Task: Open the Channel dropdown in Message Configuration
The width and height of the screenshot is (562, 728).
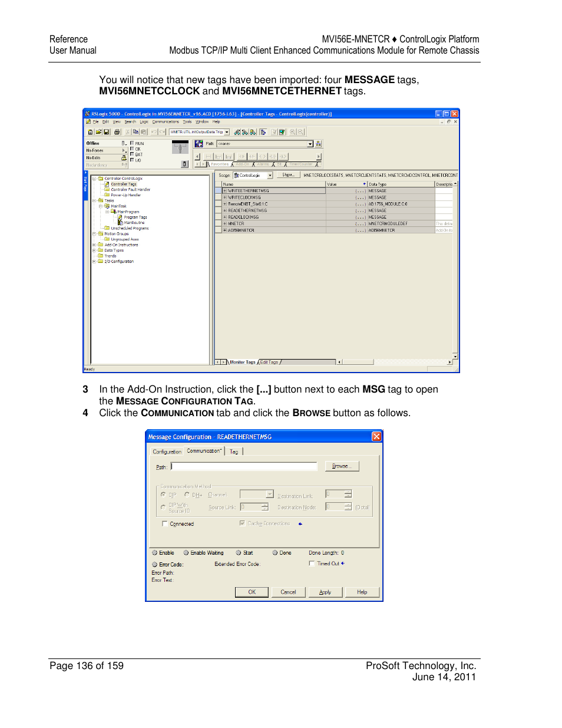Action: tap(269, 495)
